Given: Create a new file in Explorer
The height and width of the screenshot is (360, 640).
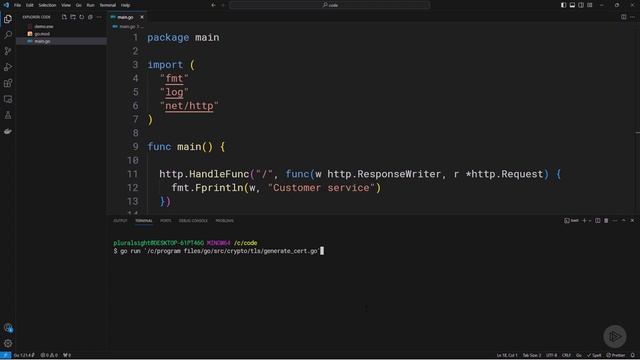Looking at the screenshot, I should click(x=64, y=17).
